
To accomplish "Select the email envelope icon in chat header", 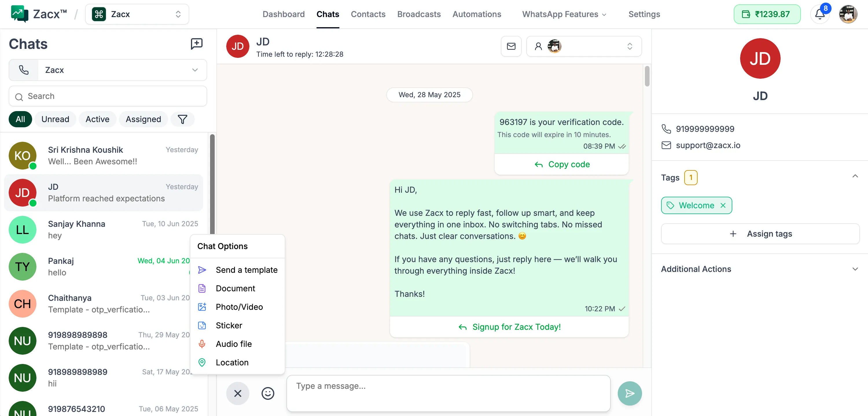I will (x=511, y=46).
